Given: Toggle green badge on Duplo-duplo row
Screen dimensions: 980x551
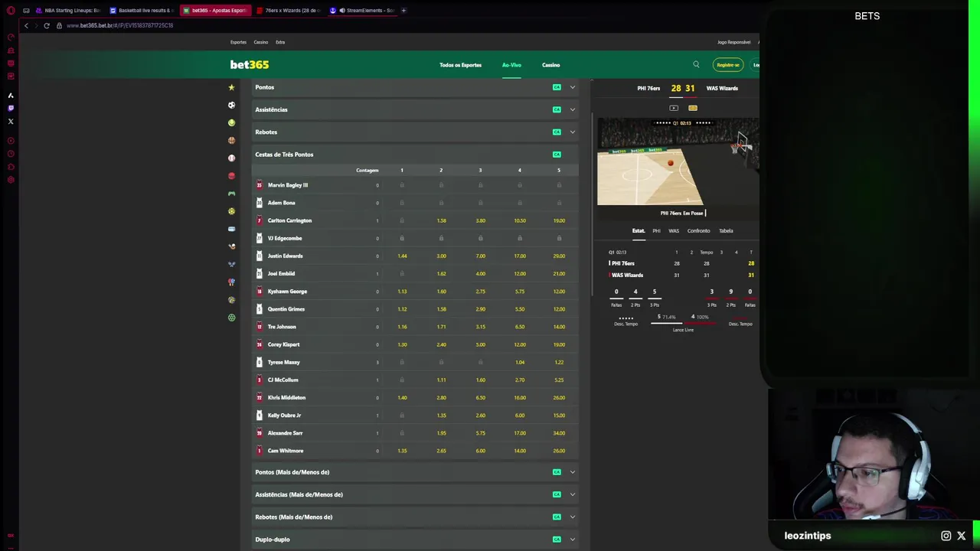Looking at the screenshot, I should [557, 540].
